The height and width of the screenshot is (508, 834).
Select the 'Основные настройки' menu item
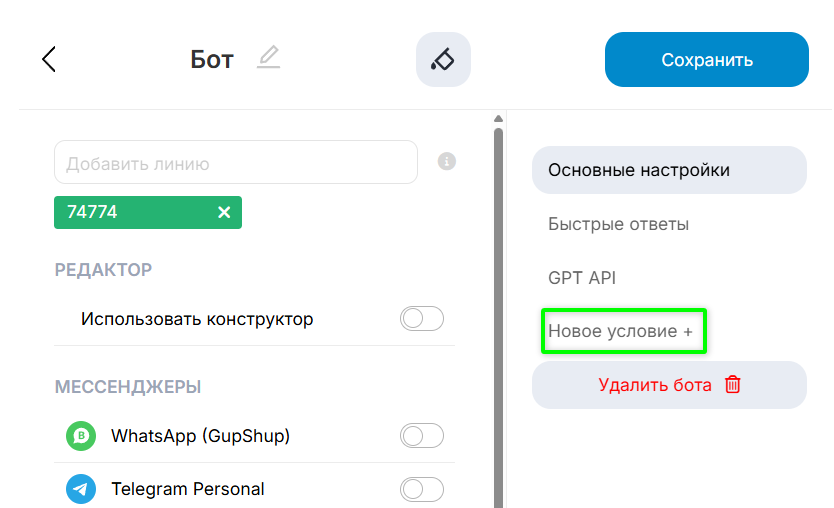669,170
